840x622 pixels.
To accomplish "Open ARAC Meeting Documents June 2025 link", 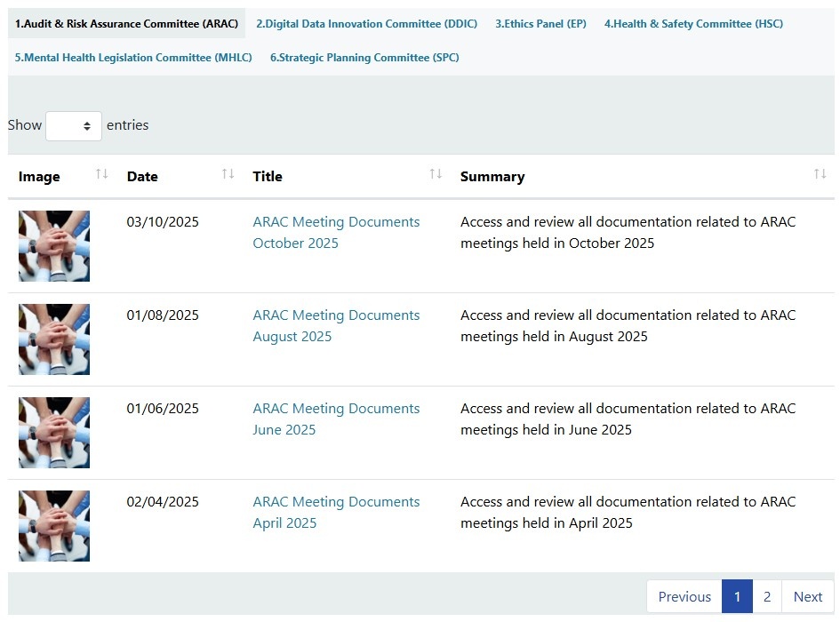I will point(336,419).
